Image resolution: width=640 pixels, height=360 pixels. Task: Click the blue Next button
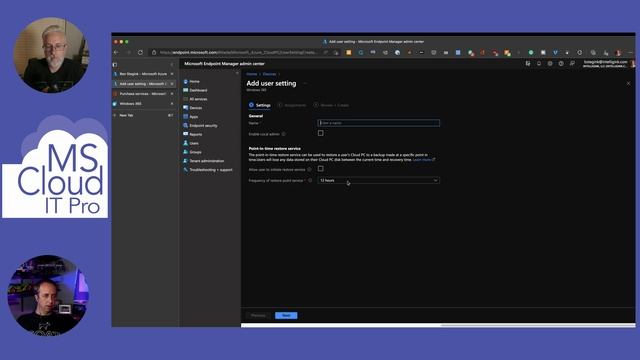click(x=286, y=315)
